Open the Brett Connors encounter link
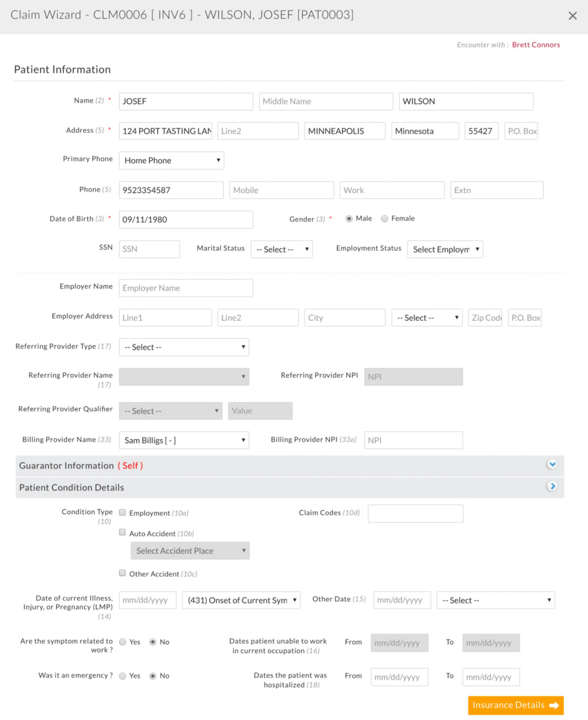 (535, 45)
